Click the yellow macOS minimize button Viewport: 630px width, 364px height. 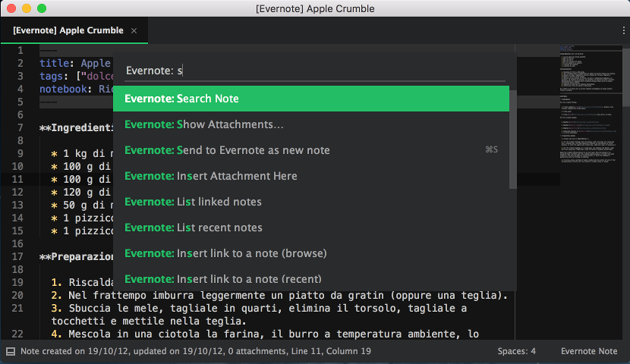[x=27, y=8]
